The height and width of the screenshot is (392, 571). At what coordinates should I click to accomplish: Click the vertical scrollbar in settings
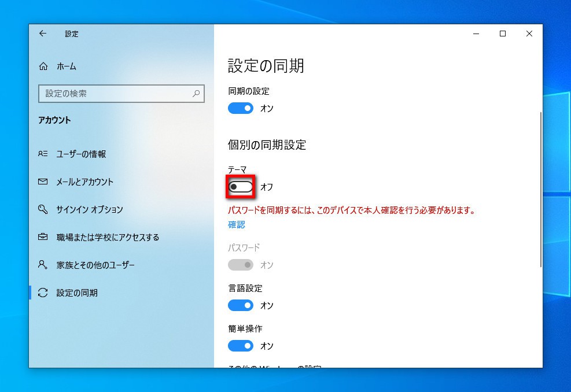(540, 189)
